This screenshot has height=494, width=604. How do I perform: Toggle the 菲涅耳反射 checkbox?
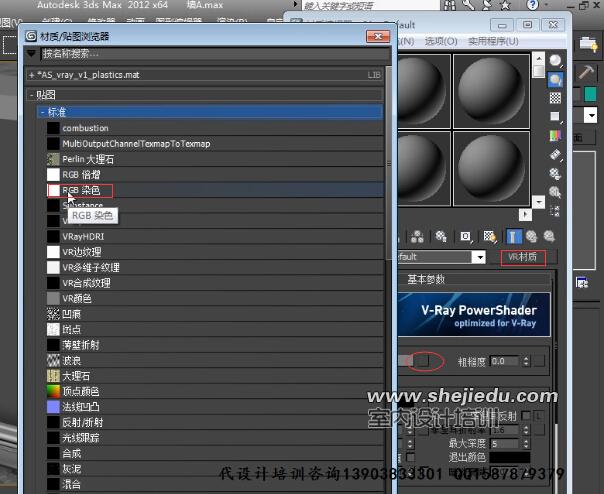(x=525, y=416)
